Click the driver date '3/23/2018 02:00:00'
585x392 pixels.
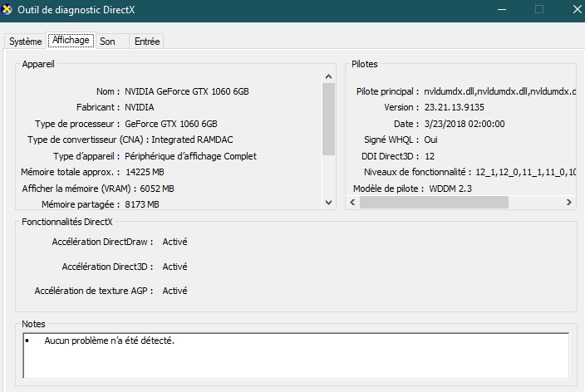pos(465,124)
